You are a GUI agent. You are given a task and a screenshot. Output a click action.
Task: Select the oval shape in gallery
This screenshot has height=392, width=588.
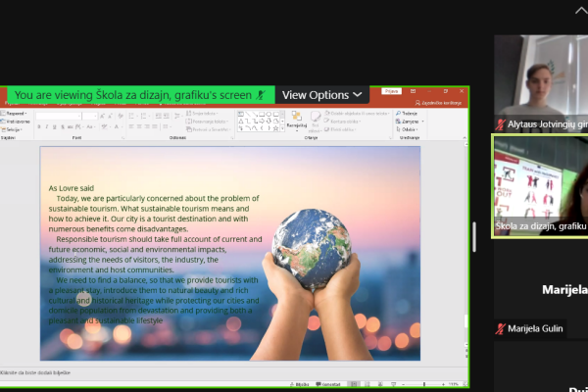point(269,115)
